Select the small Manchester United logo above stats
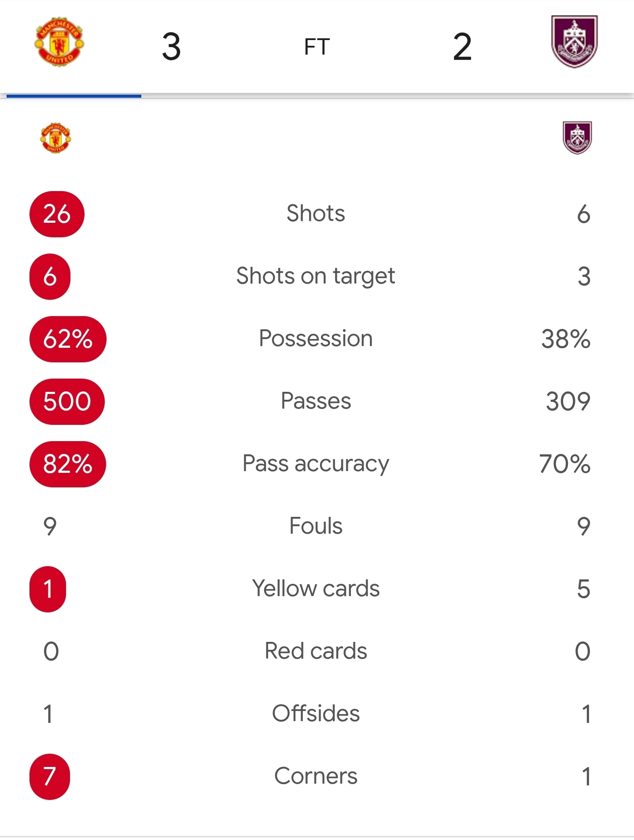The height and width of the screenshot is (840, 634). coord(55,138)
